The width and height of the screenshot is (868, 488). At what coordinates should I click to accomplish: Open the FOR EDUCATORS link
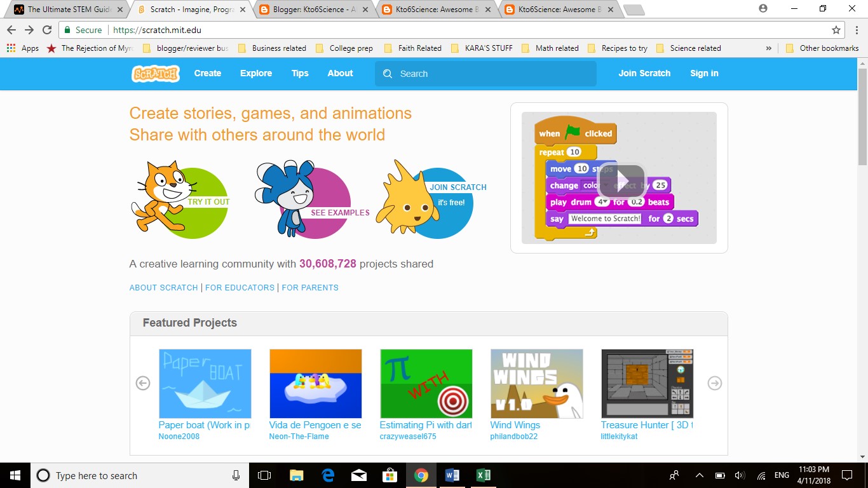click(240, 287)
